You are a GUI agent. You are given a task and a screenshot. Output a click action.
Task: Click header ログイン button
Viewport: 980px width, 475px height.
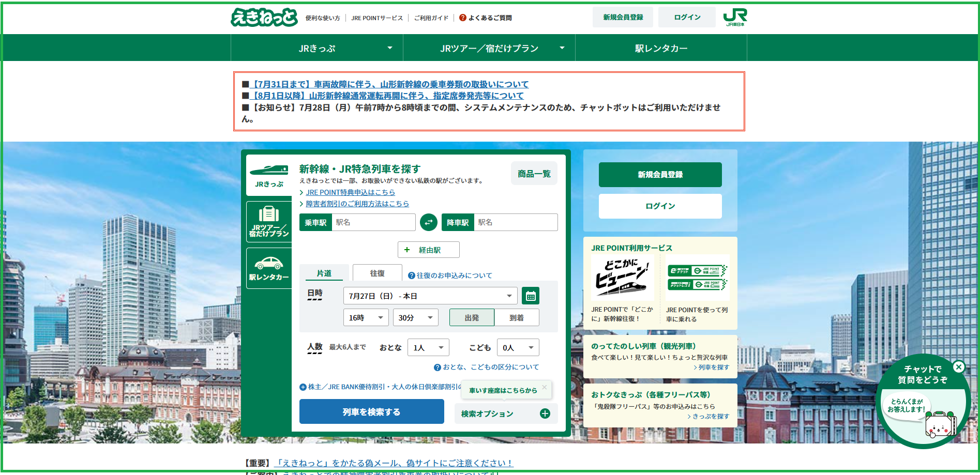click(687, 17)
